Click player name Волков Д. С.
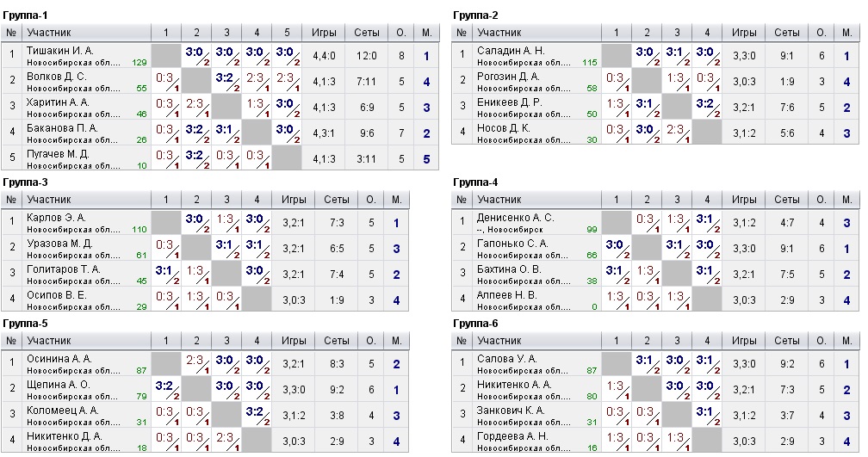Viewport: 868px width, 457px height. [x=57, y=77]
